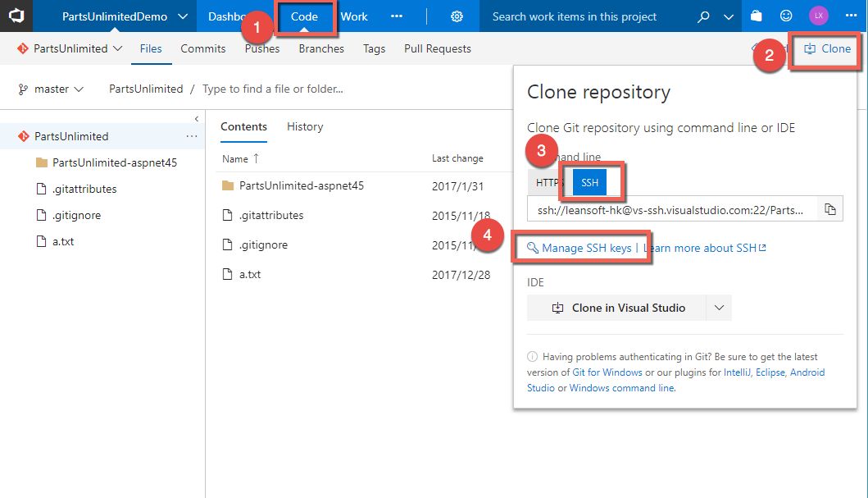The width and height of the screenshot is (868, 498).
Task: Click the Visual Studio Team Services logo
Action: click(x=16, y=16)
